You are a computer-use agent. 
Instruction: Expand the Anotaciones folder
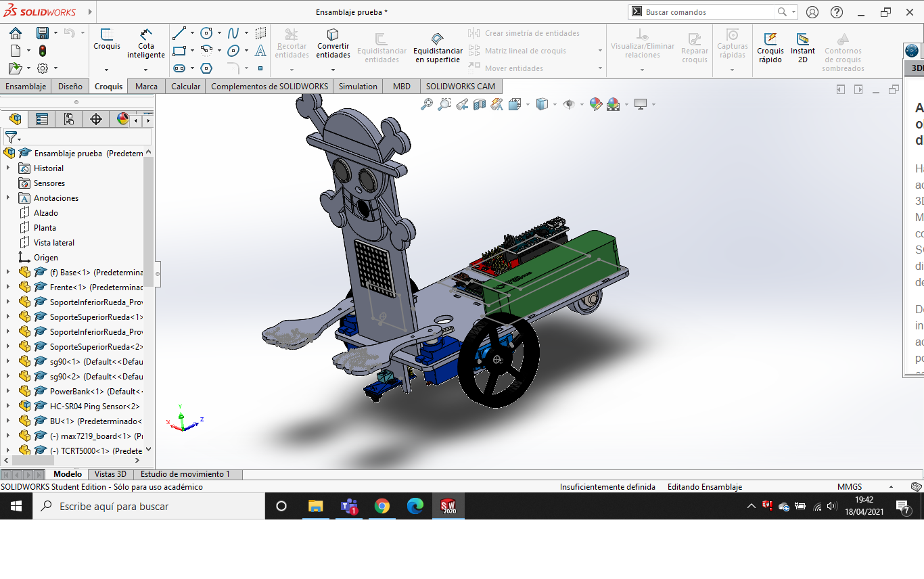click(8, 198)
